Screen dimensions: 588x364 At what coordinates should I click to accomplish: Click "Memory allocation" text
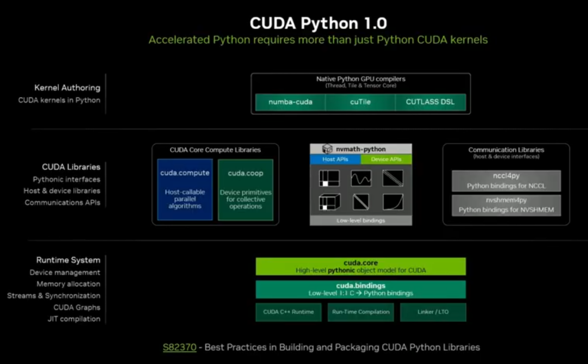tap(69, 284)
